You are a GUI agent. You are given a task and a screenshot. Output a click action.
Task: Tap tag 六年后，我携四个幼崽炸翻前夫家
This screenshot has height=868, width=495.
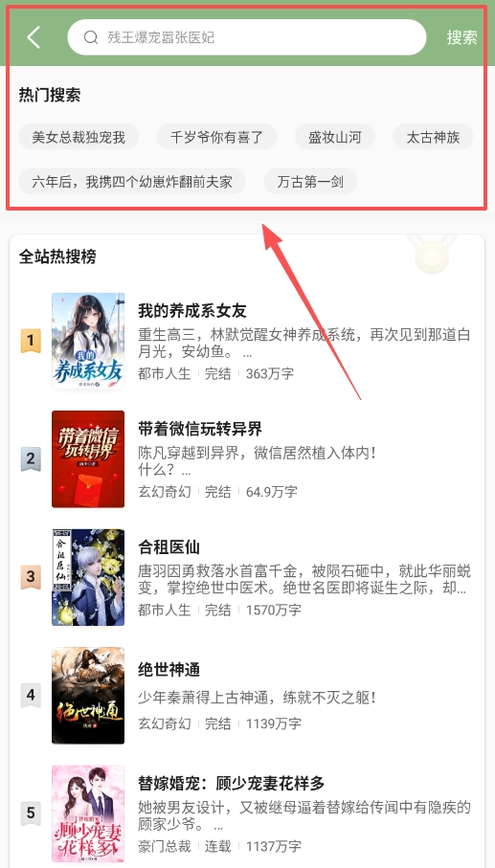click(132, 181)
